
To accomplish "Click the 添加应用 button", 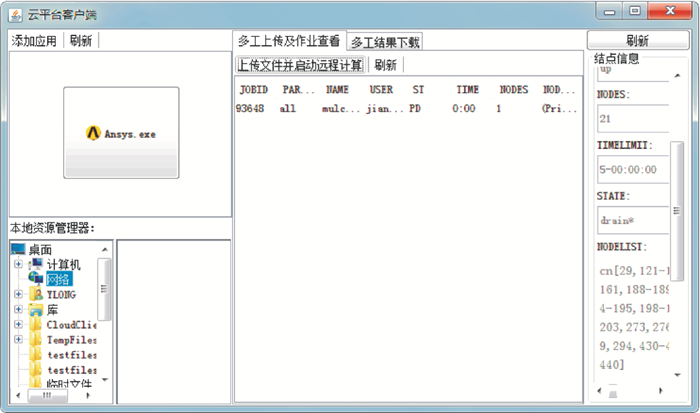I will point(35,41).
